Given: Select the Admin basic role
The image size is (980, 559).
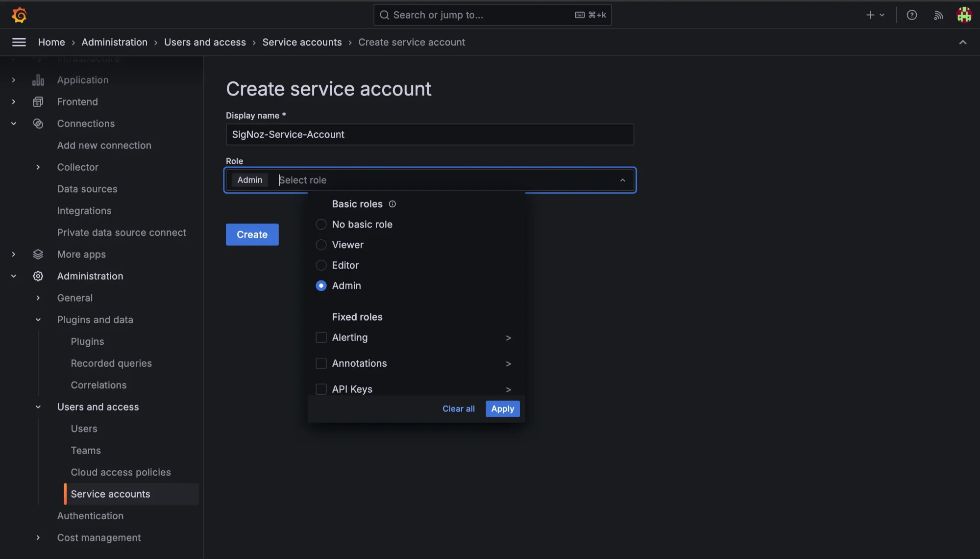Looking at the screenshot, I should 321,286.
